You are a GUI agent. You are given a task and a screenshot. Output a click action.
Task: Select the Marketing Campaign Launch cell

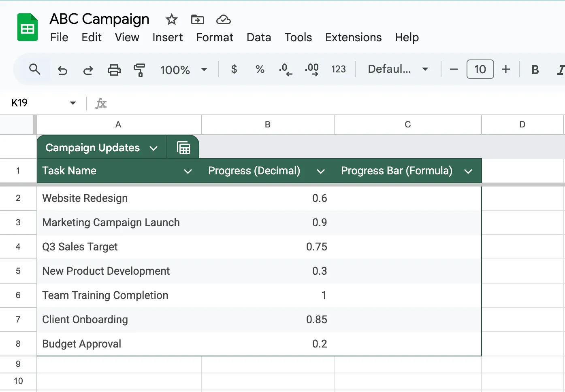[x=119, y=222]
